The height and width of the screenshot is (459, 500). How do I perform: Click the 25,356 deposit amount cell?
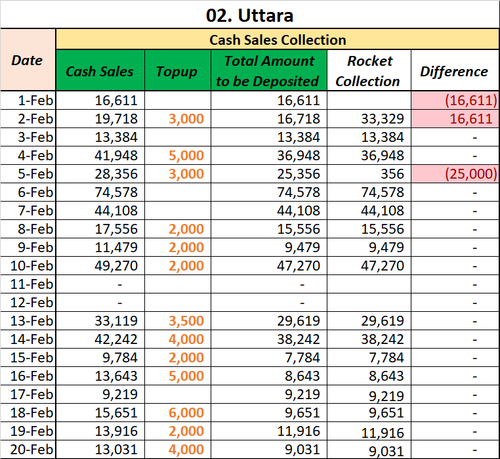[x=269, y=174]
